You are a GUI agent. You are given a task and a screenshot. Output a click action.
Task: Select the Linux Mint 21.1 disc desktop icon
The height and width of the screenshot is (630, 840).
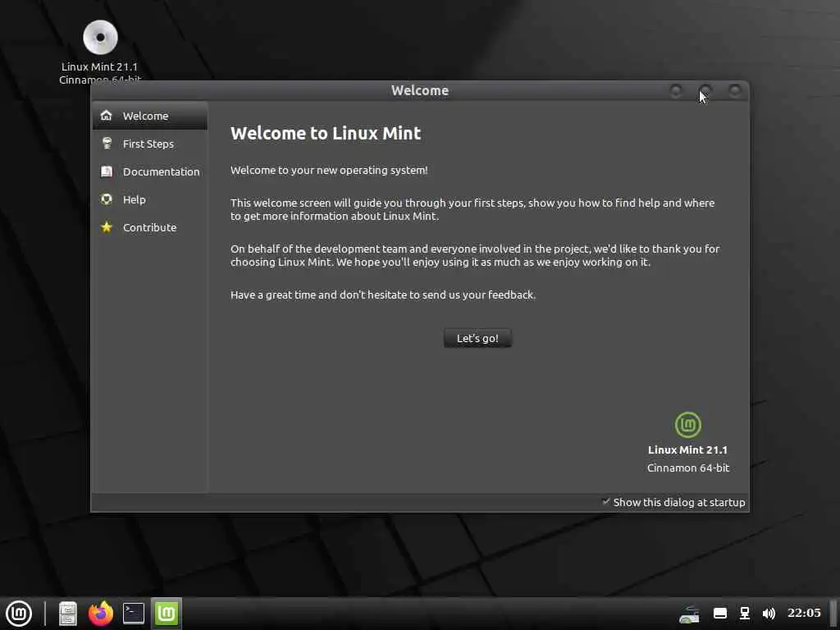(x=100, y=52)
